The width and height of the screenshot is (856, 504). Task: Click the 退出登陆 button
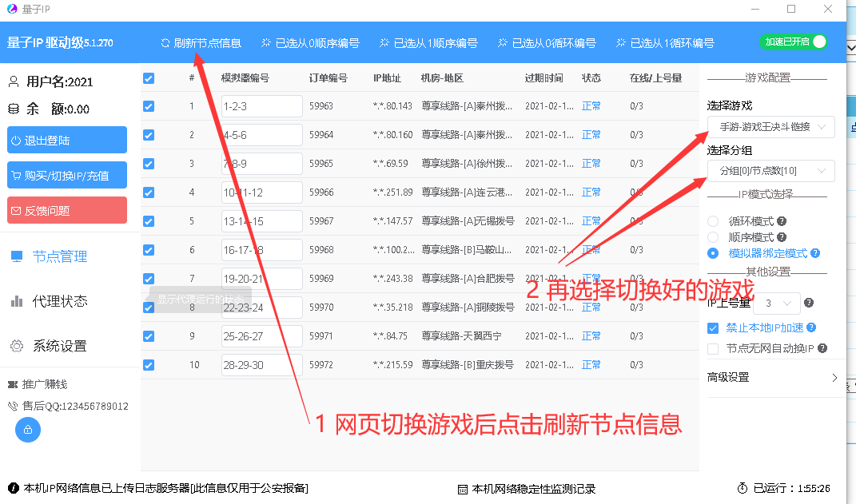67,140
